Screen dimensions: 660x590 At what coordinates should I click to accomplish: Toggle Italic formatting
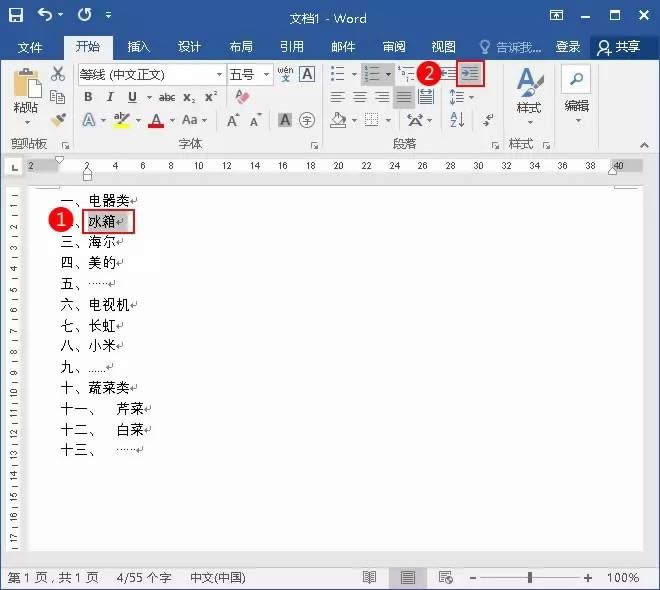[109, 97]
